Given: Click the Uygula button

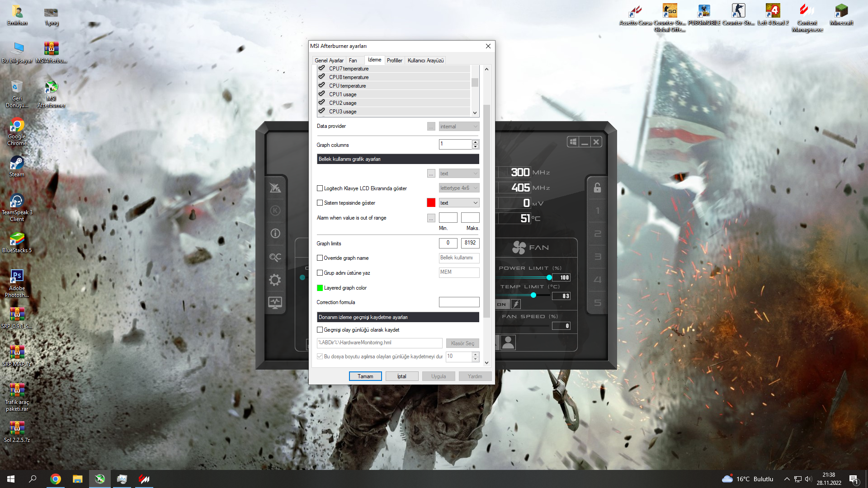Looking at the screenshot, I should click(x=439, y=376).
